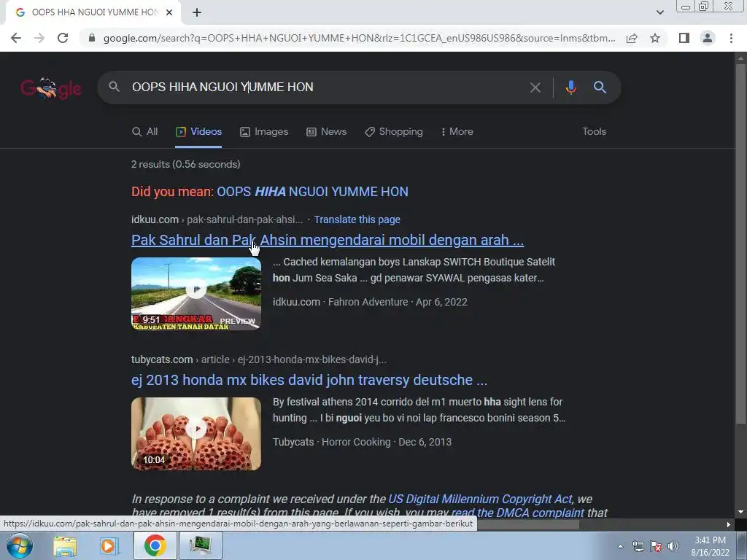The image size is (747, 560).
Task: Click the network tray icon
Action: 638,546
